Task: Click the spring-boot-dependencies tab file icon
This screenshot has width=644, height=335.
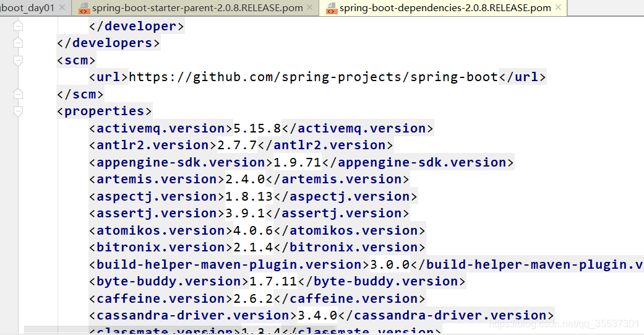Action: pos(332,8)
